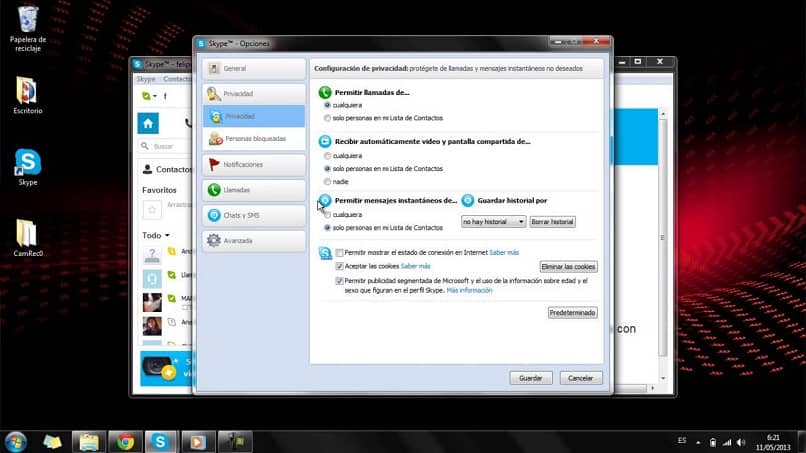Viewport: 806px width, 453px height.
Task: Click the video icon by Recibir automáticamente
Action: coord(325,141)
